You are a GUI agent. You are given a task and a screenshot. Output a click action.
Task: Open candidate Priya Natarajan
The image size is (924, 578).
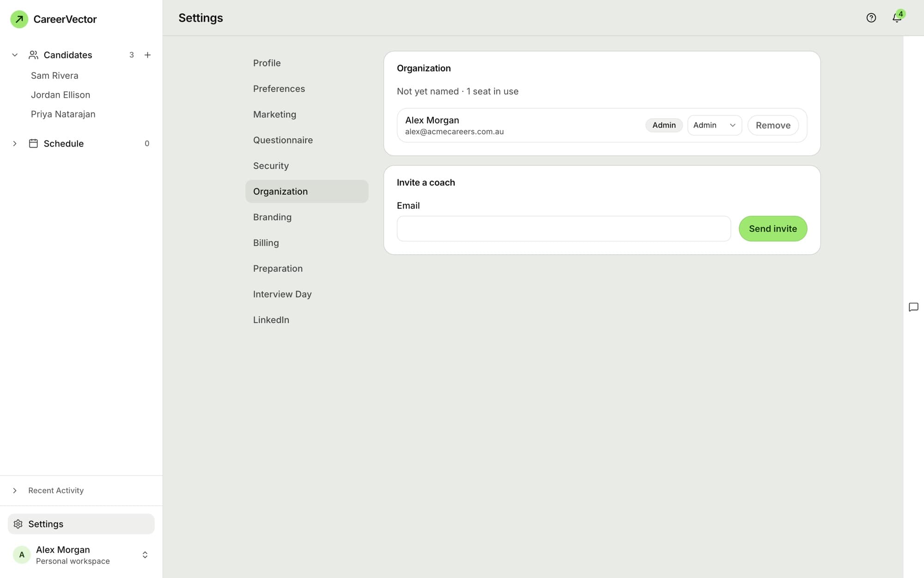[x=63, y=114]
